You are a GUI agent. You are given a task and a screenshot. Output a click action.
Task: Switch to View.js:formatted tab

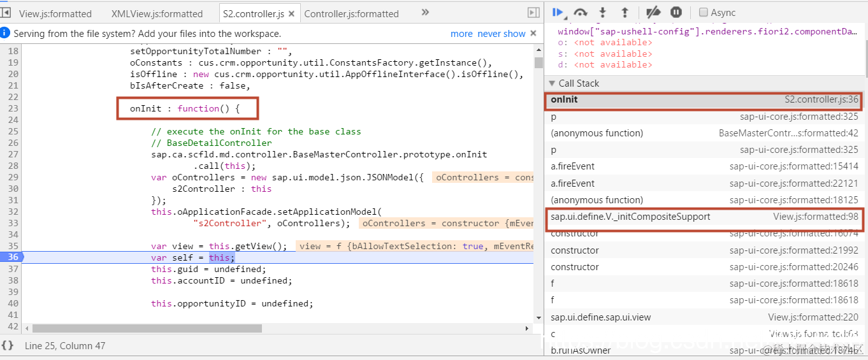coord(55,13)
